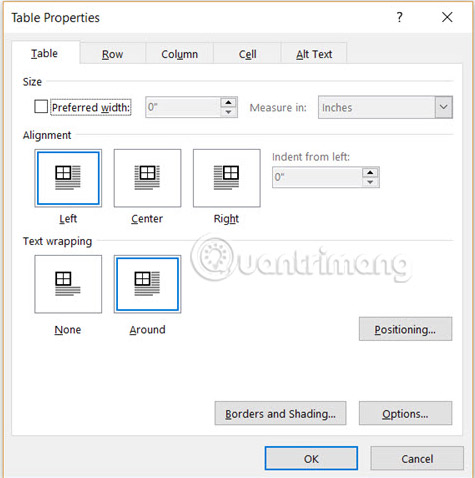Screen dimensions: 475x478
Task: Increase the Preferred width value
Action: click(x=228, y=102)
